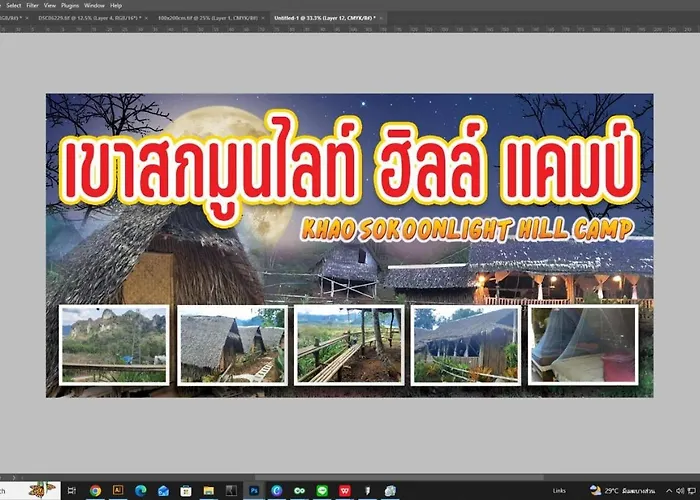The width and height of the screenshot is (700, 500).
Task: Open Task View on the taskbar
Action: (x=72, y=491)
